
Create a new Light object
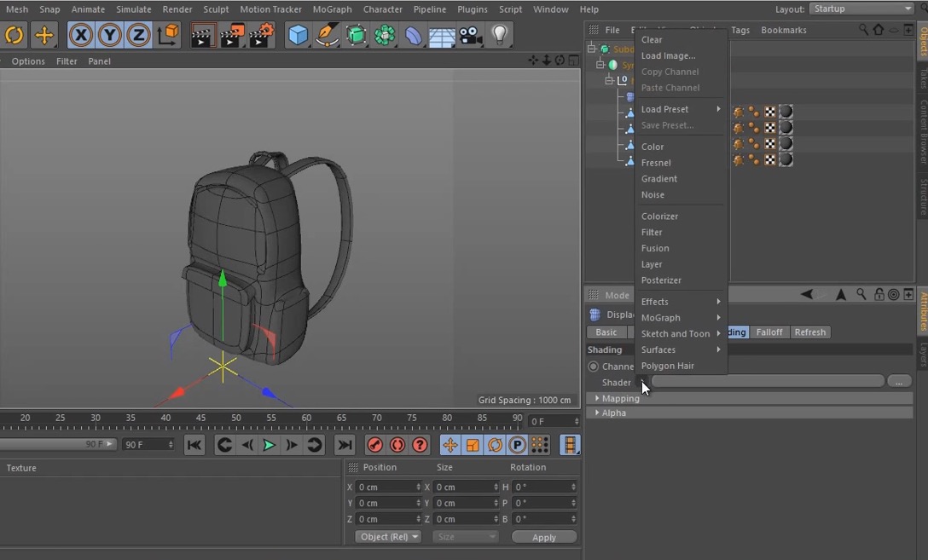pos(499,35)
